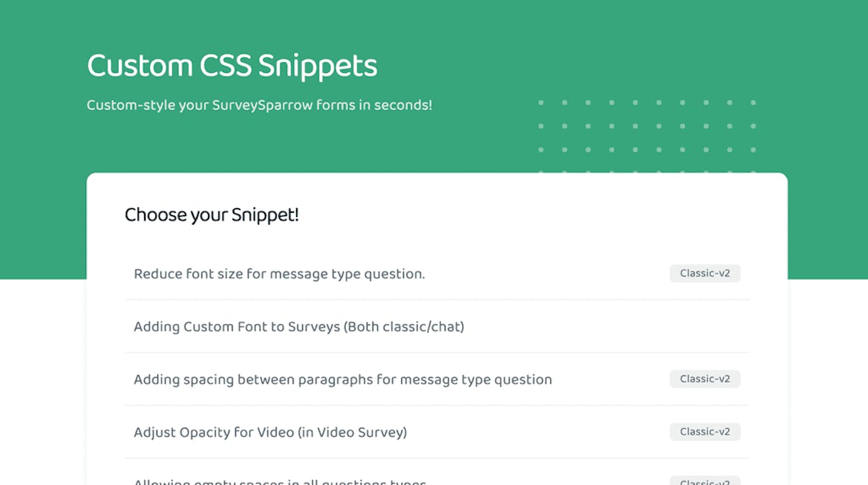The width and height of the screenshot is (868, 485).
Task: Select Adding spacing between paragraphs snippet
Action: click(437, 379)
